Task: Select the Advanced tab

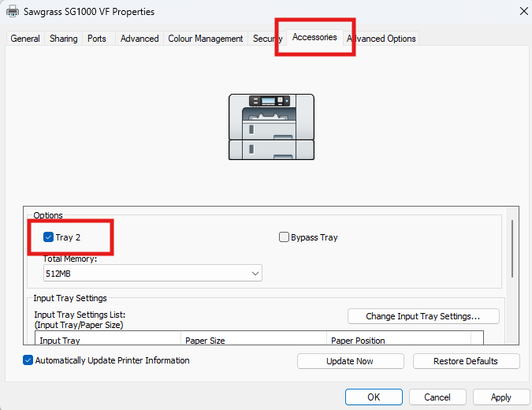Action: [140, 39]
